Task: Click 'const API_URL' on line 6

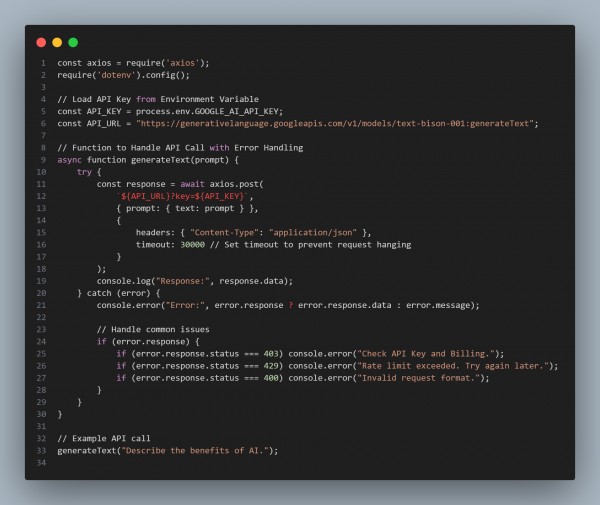Action: pos(89,124)
